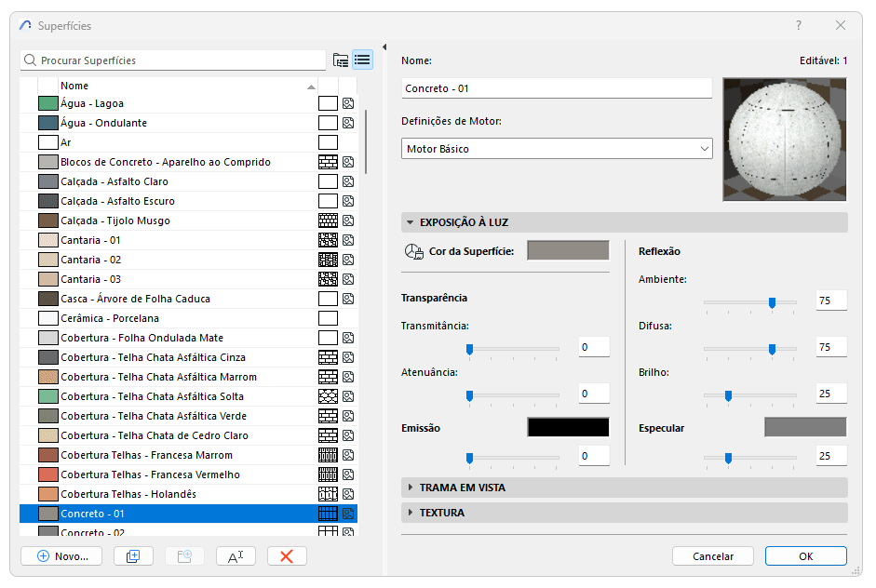Image resolution: width=876 pixels, height=588 pixels.
Task: Select the Cerâmica - Porcelana surface
Action: (140, 317)
